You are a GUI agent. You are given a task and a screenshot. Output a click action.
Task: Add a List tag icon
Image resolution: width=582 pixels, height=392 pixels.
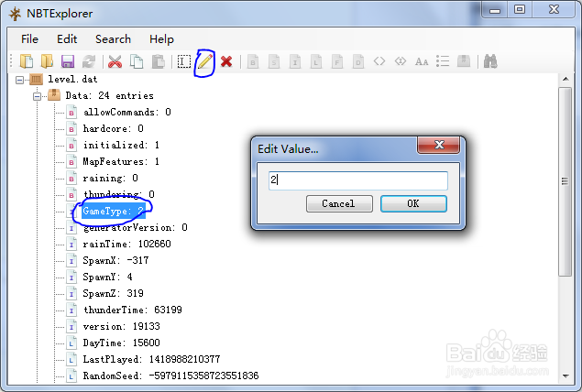coord(443,61)
